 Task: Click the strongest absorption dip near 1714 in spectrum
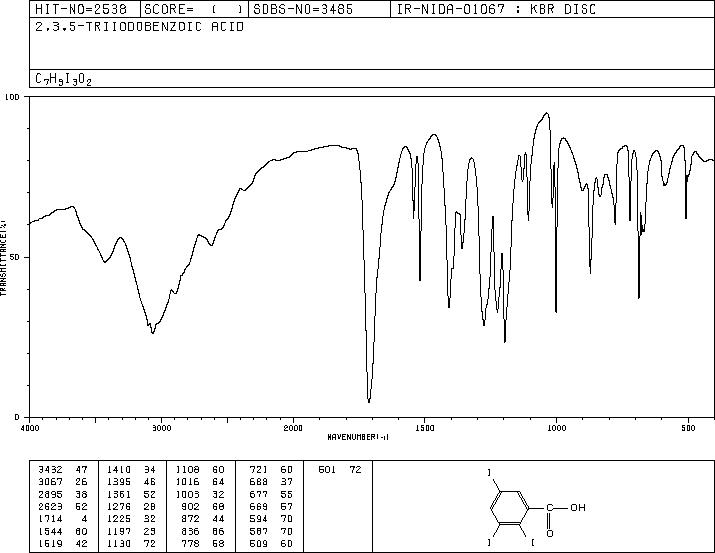[369, 400]
